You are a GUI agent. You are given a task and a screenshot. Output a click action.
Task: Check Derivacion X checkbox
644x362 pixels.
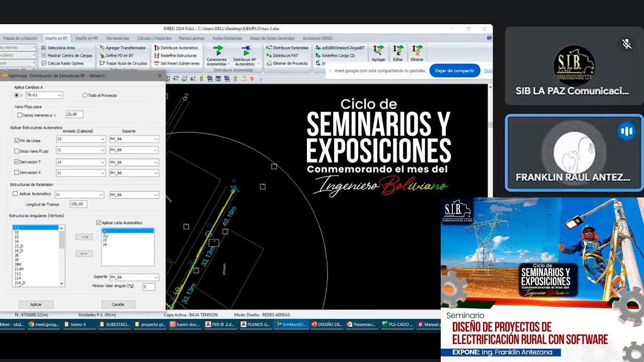click(17, 172)
